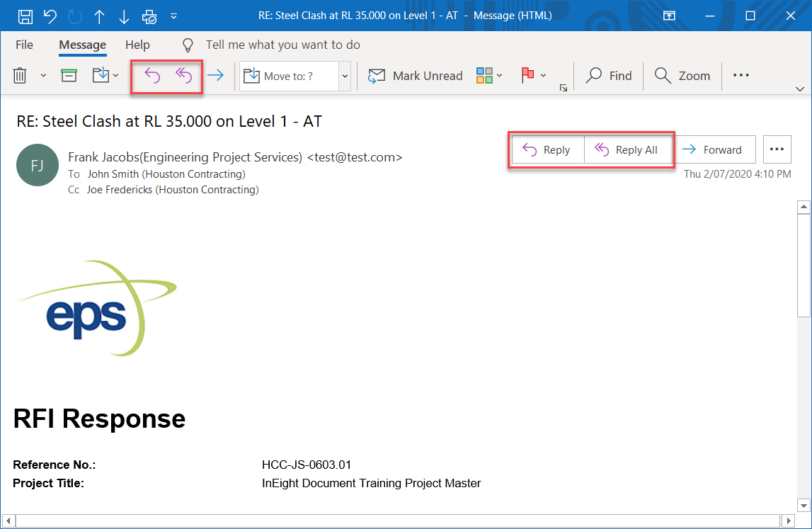
Task: Select the Reply All double-arrow icon
Action: [183, 75]
